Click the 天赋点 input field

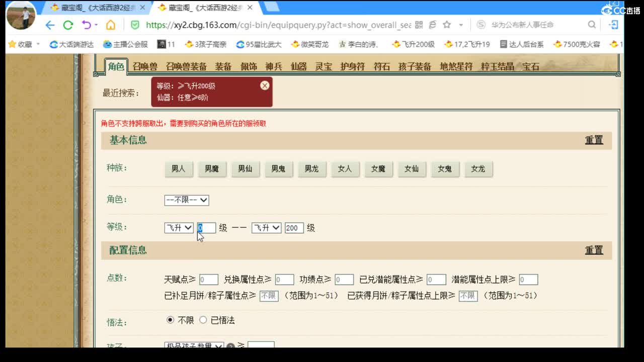[x=209, y=280]
